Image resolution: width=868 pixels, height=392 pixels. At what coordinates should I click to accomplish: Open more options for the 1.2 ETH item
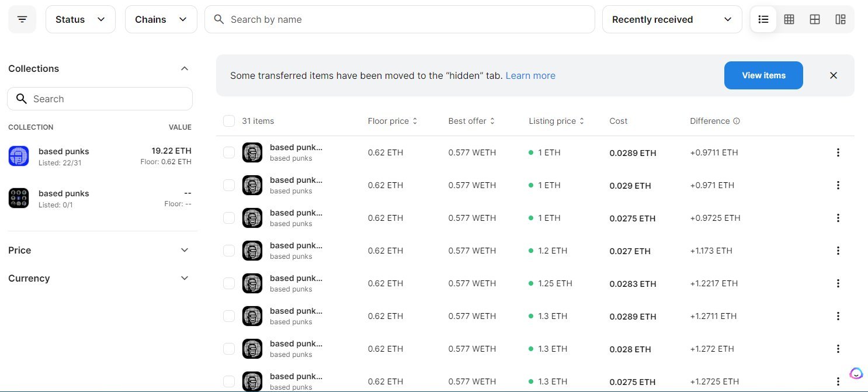[x=838, y=251]
